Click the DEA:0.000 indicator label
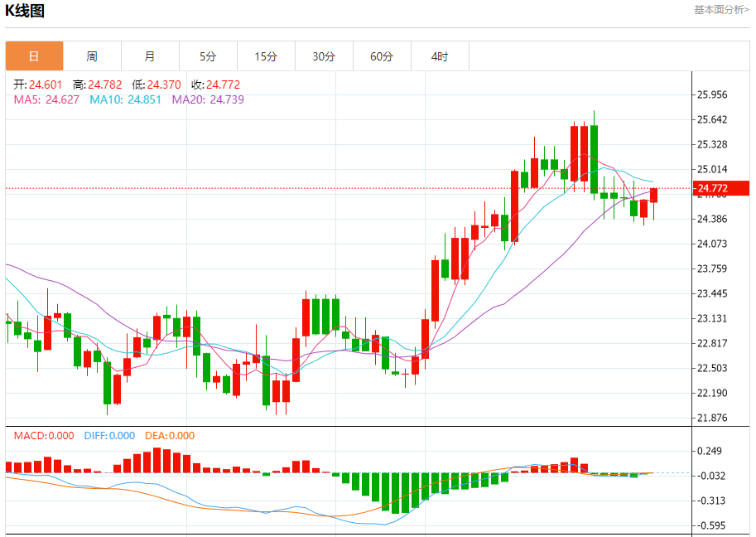The height and width of the screenshot is (537, 756). pos(170,436)
